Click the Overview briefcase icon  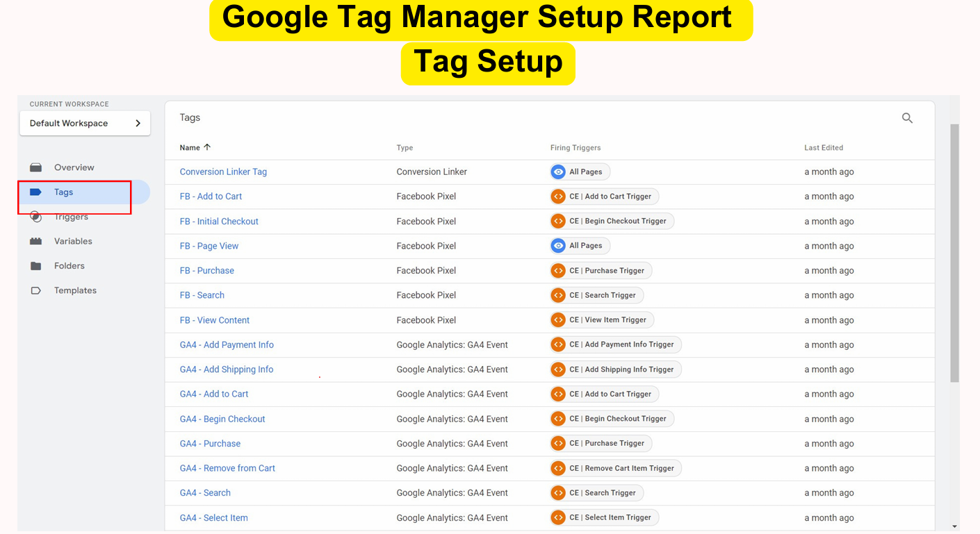coord(35,167)
